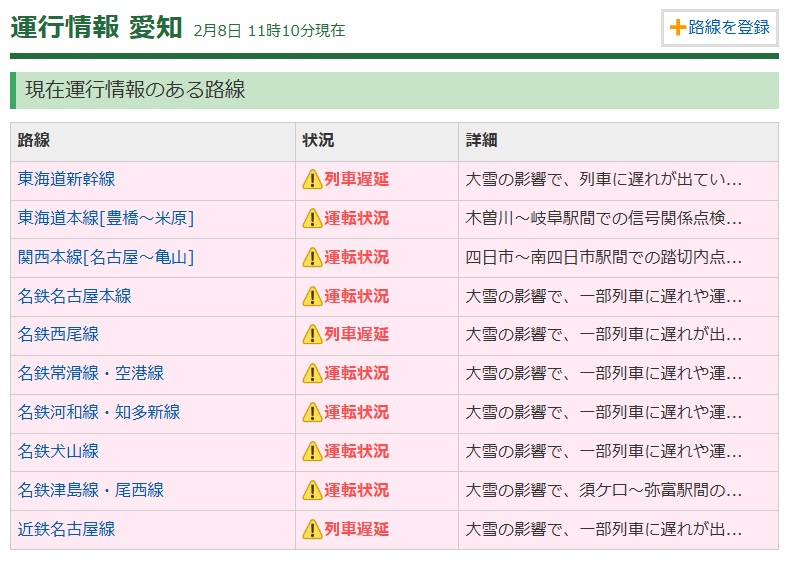Click the warning icon for 関西本線 row
Viewport: 792px width, 562px height.
point(312,258)
